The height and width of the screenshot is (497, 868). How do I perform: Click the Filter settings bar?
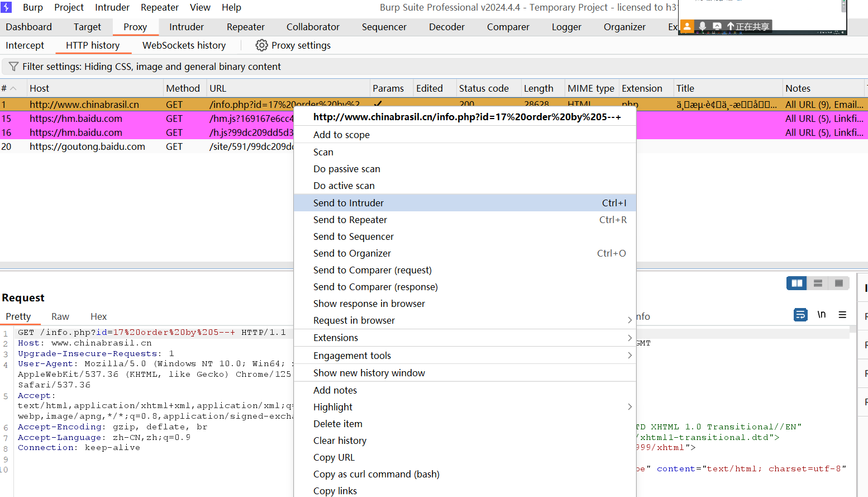(434, 67)
